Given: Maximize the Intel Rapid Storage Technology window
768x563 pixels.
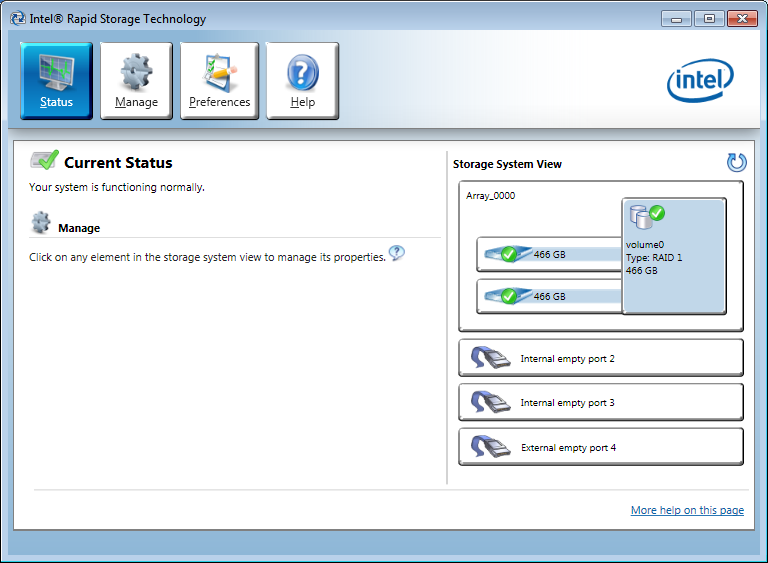Looking at the screenshot, I should point(709,19).
